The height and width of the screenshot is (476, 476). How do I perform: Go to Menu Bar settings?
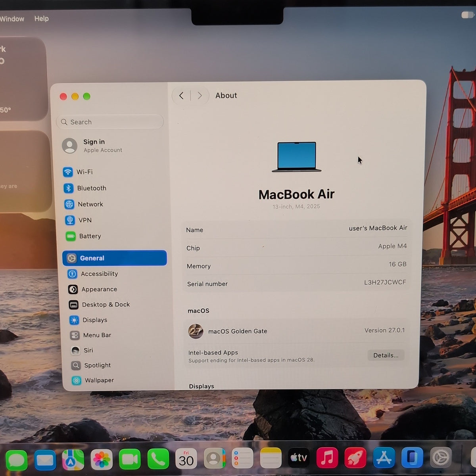(90, 335)
